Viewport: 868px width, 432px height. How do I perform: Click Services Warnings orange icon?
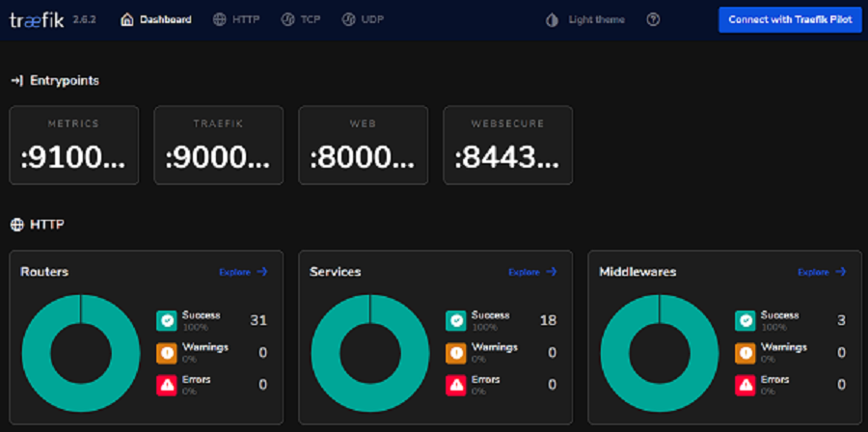[x=455, y=353]
